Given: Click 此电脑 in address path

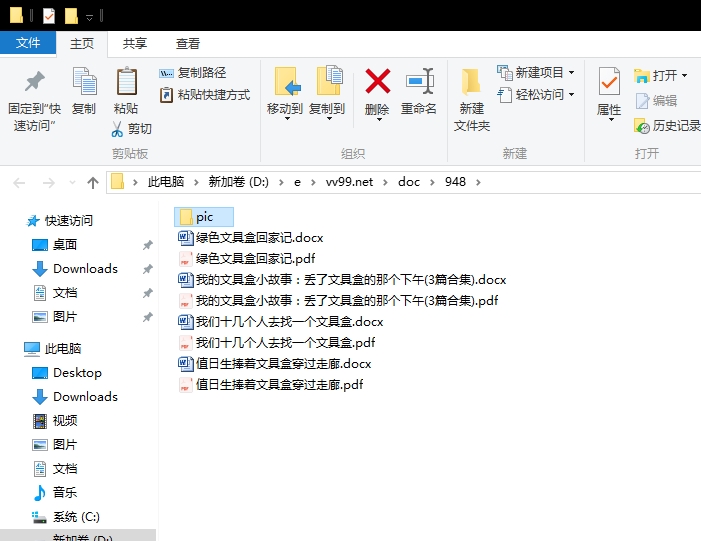Looking at the screenshot, I should [166, 182].
